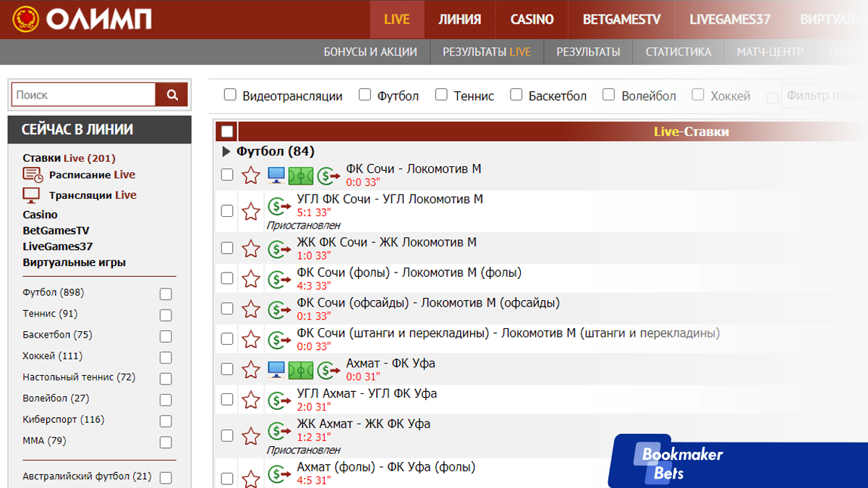This screenshot has width=868, height=488.
Task: Click cashout icon for штанги и перекладины row
Action: point(280,340)
